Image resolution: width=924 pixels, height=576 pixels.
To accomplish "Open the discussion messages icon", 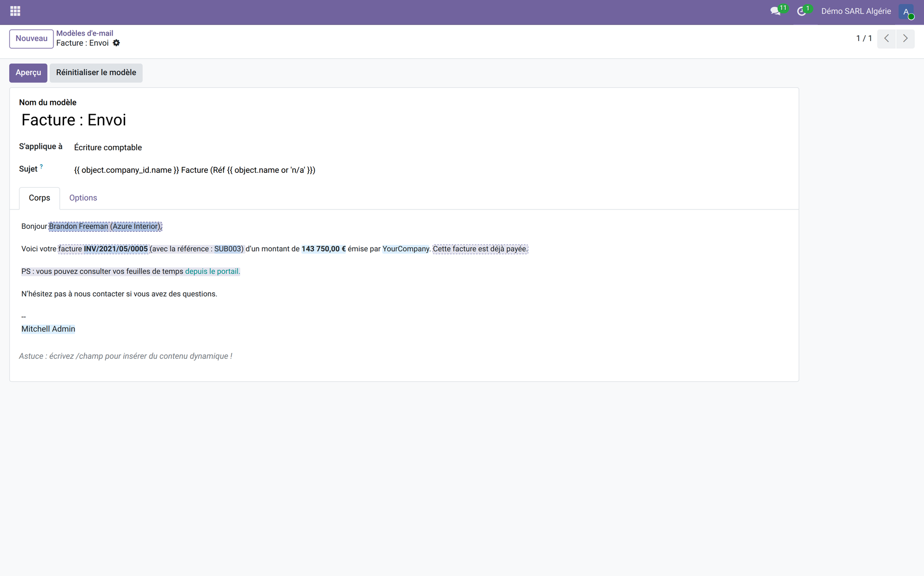I will (x=775, y=11).
